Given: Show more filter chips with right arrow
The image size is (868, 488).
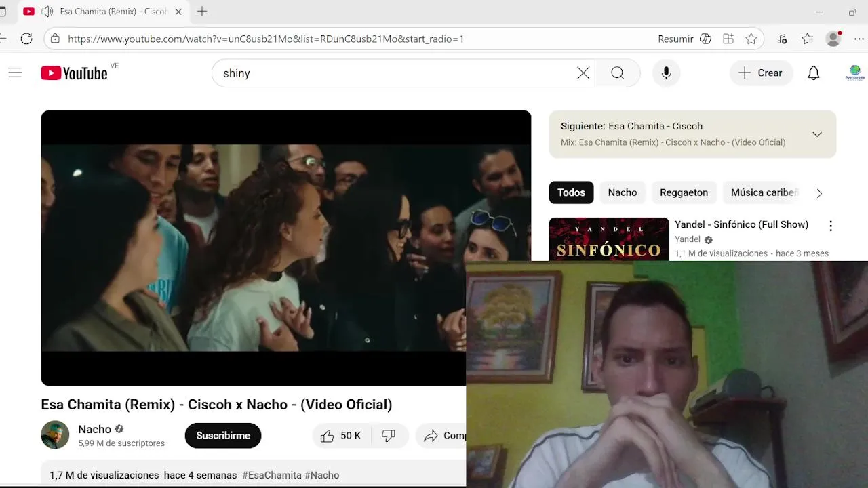Looking at the screenshot, I should (x=819, y=193).
